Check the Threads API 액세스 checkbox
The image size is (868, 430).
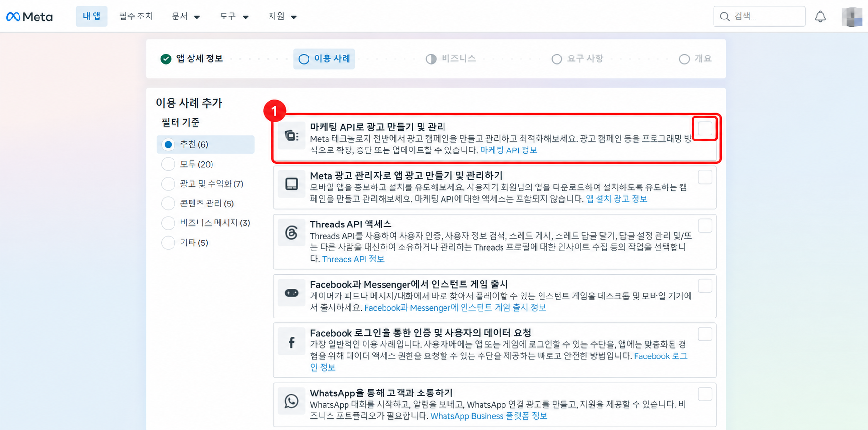coord(705,225)
